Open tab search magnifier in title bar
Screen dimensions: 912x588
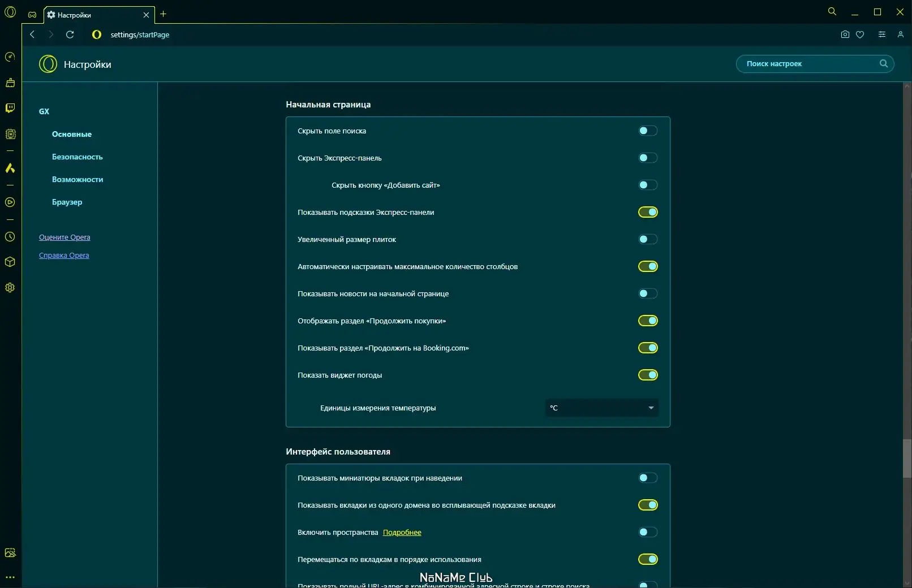(x=832, y=11)
